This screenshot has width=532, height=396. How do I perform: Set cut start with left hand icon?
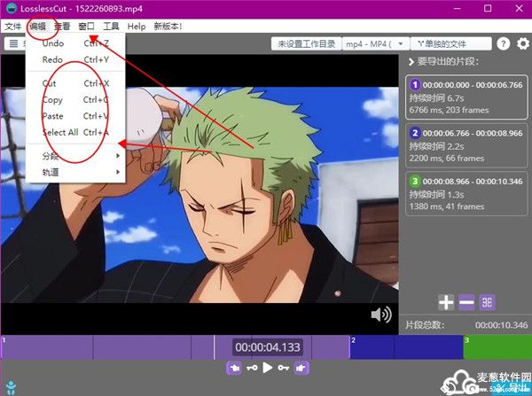point(234,368)
